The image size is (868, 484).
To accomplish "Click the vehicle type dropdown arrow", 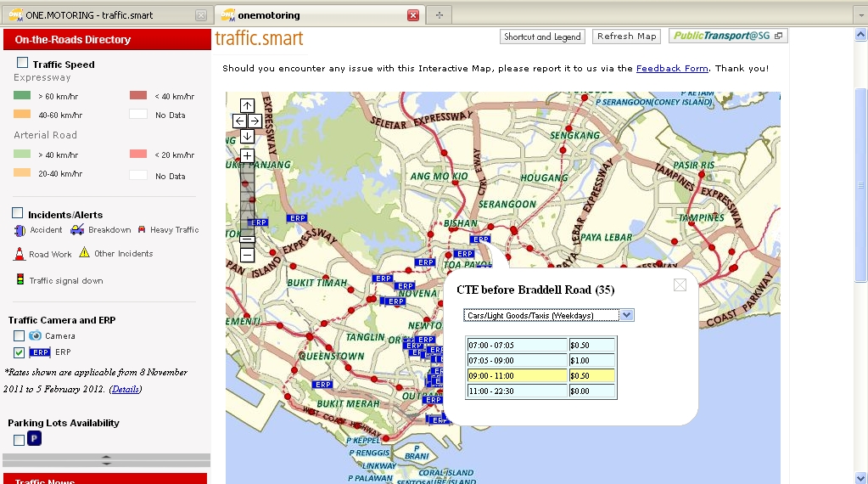I will (626, 315).
